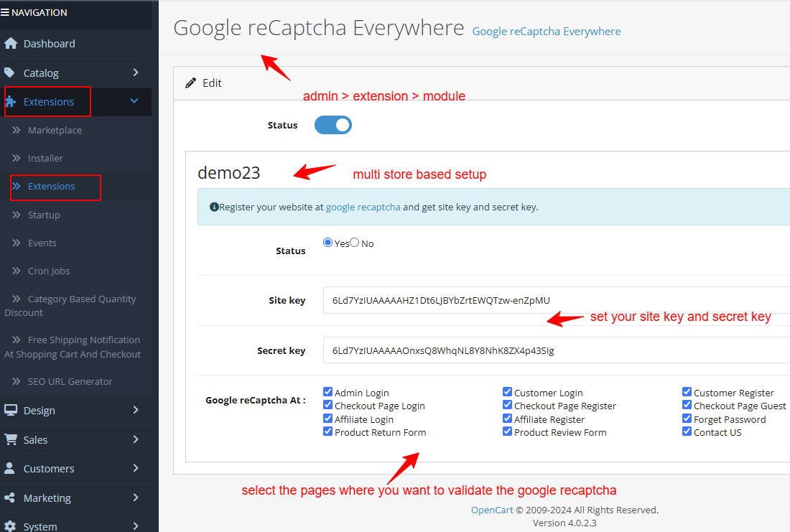Click the Dashboard home icon
This screenshot has width=790, height=532.
[11, 44]
